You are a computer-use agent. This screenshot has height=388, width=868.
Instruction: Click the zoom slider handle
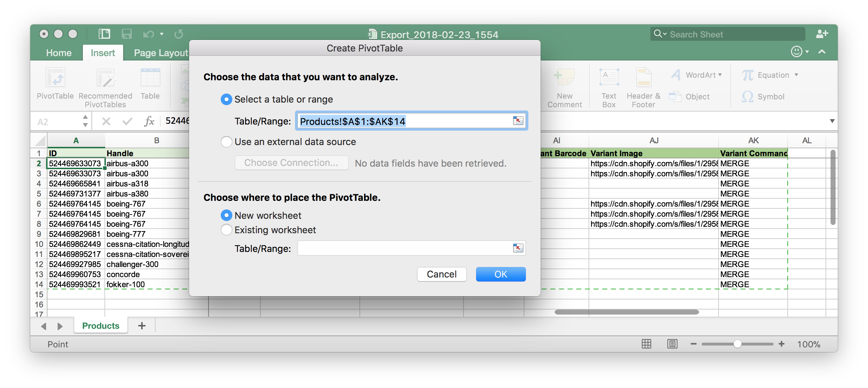pos(737,344)
